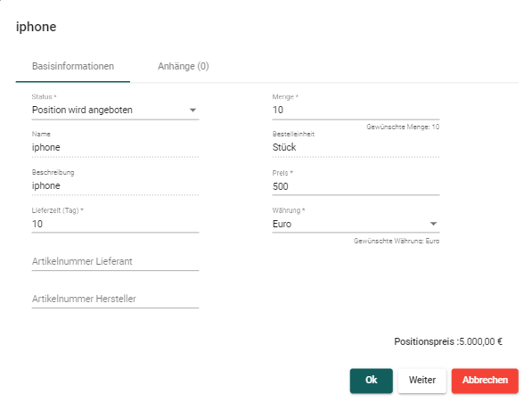The width and height of the screenshot is (532, 402).
Task: Click the 'Gewünschte Währung: Euro' hint
Action: [397, 241]
